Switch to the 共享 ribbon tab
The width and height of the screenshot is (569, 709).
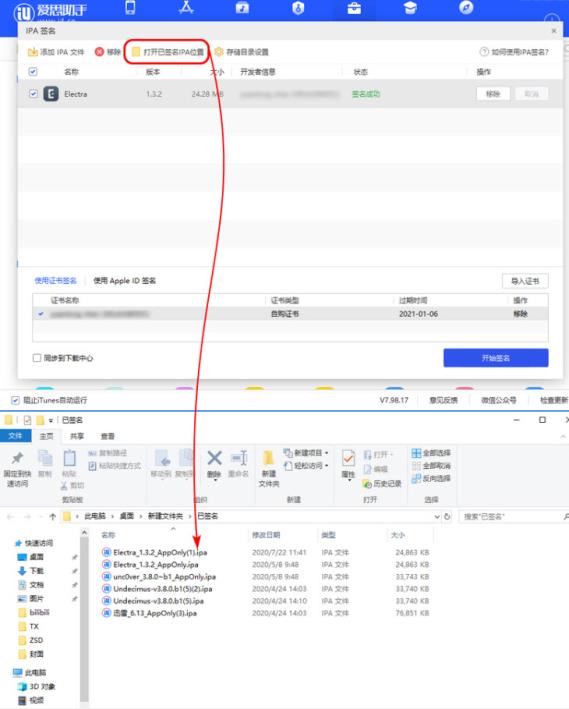(x=77, y=436)
